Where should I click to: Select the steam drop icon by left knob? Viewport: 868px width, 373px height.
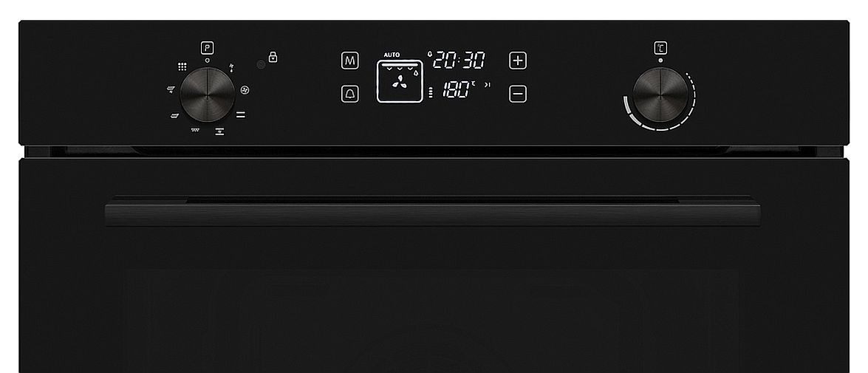(232, 67)
